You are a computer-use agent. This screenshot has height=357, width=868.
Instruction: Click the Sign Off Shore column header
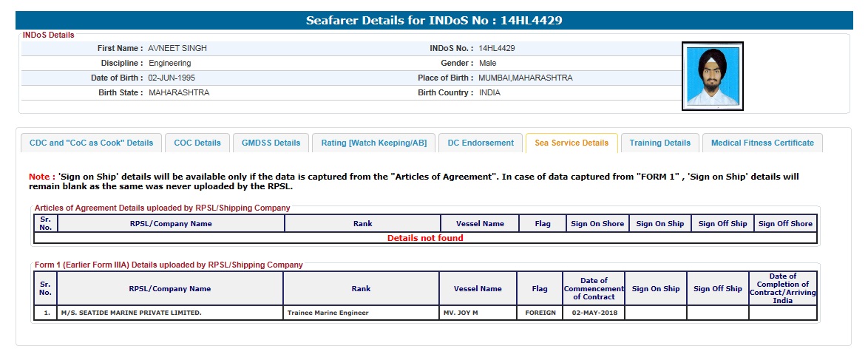785,223
